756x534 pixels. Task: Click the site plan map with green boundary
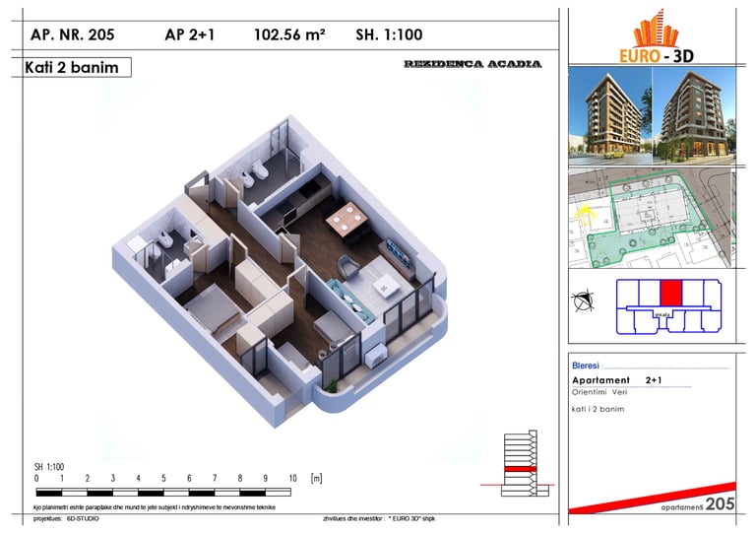[653, 218]
